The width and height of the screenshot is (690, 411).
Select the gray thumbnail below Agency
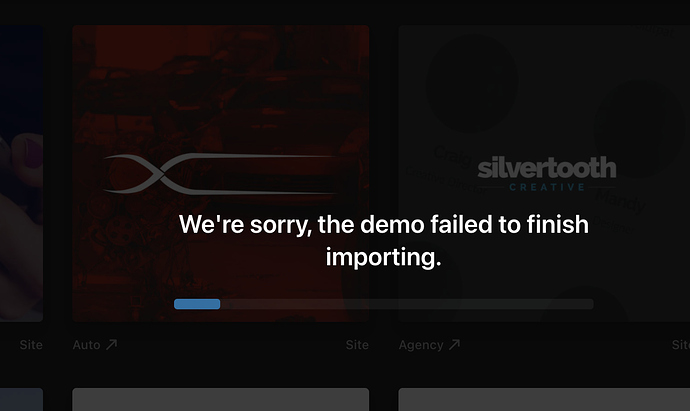[544, 400]
